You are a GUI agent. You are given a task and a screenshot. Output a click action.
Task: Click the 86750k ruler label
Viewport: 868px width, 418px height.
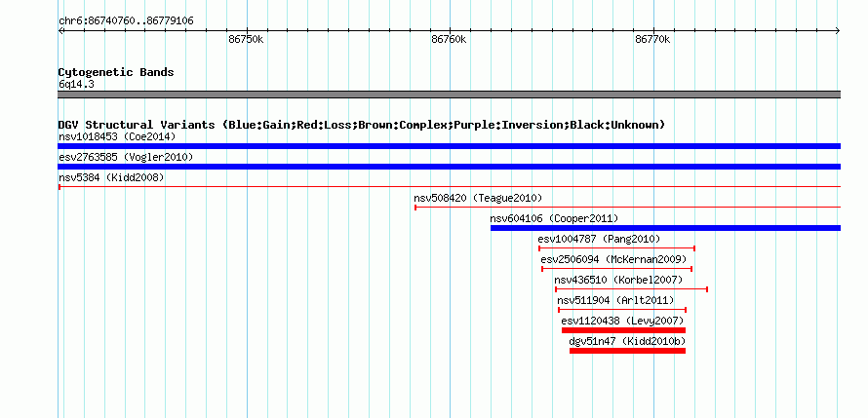[x=246, y=40]
